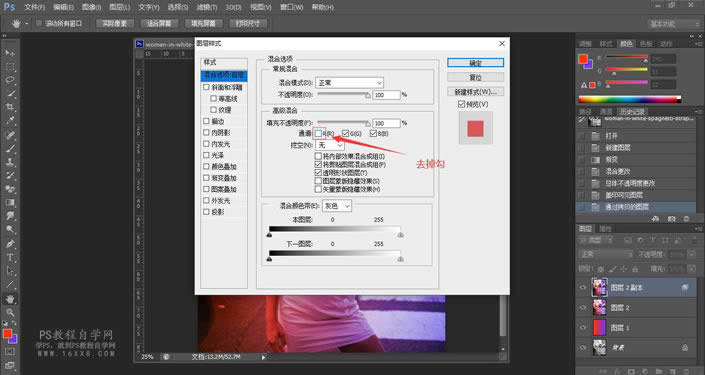The height and width of the screenshot is (375, 705).
Task: Toggle the B channel checkbox
Action: point(373,134)
